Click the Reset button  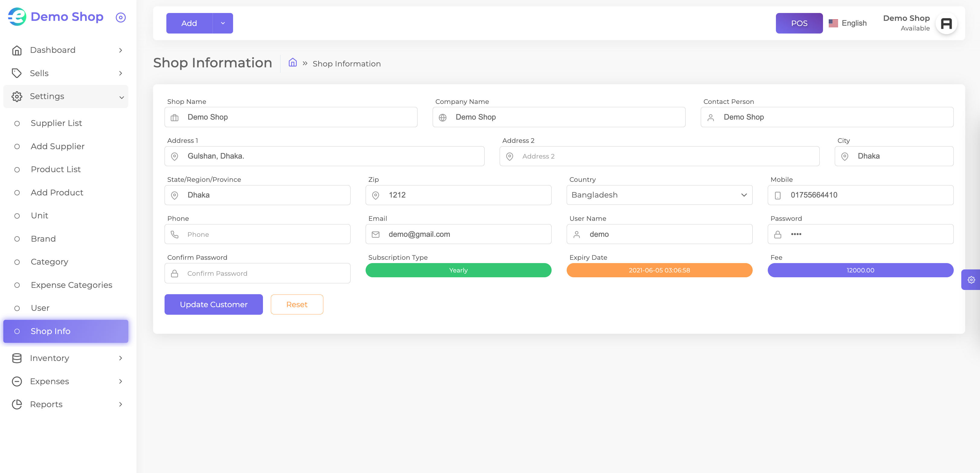[x=297, y=304]
